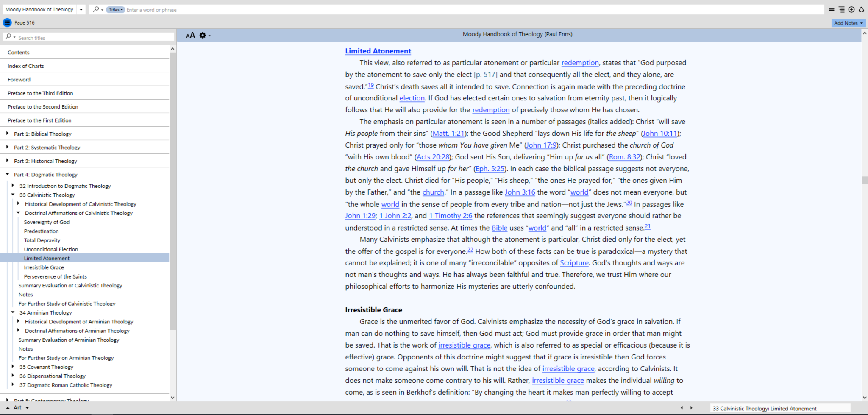Image resolution: width=868 pixels, height=415 pixels.
Task: Expand 35 Covenant Theology chapter
Action: [13, 367]
